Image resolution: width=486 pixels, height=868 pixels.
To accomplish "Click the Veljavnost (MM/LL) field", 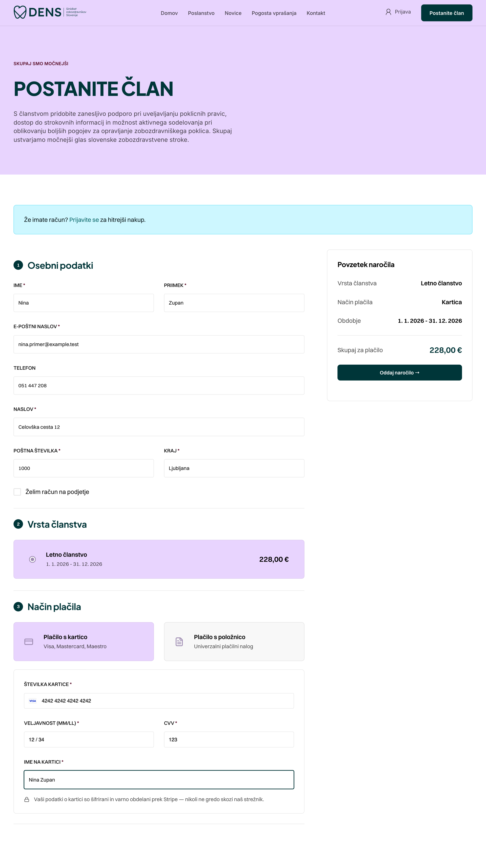I will point(89,740).
